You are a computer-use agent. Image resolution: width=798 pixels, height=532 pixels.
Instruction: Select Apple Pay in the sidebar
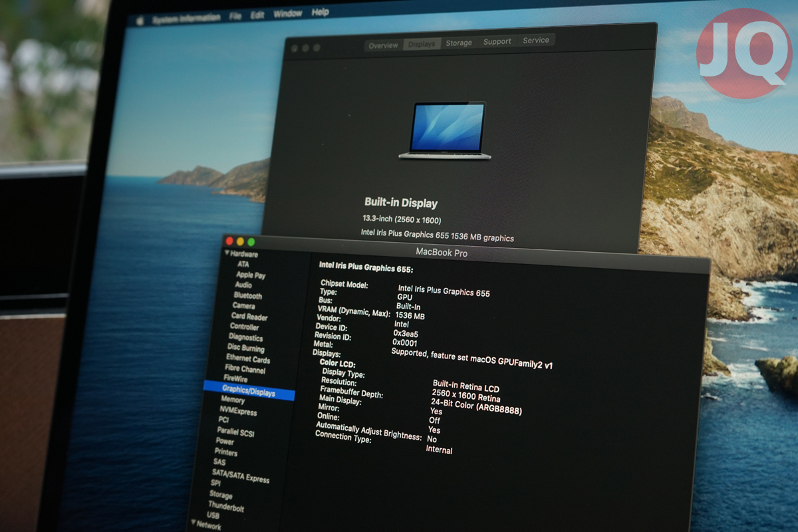[x=251, y=275]
